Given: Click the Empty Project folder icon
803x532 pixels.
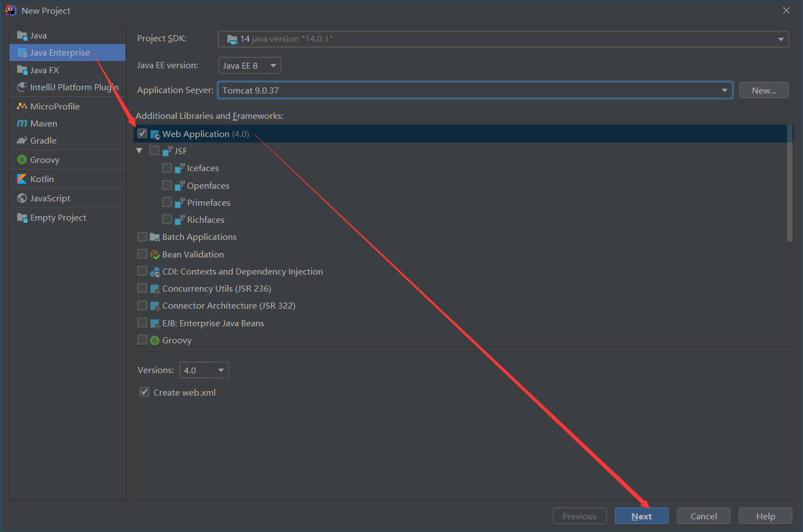Looking at the screenshot, I should 22,217.
